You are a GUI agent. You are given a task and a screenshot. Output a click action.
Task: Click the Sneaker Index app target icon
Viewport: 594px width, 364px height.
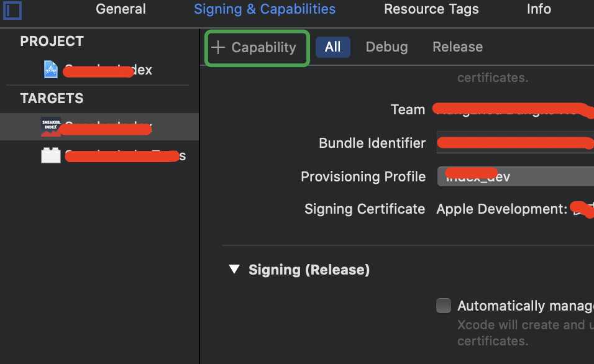51,127
